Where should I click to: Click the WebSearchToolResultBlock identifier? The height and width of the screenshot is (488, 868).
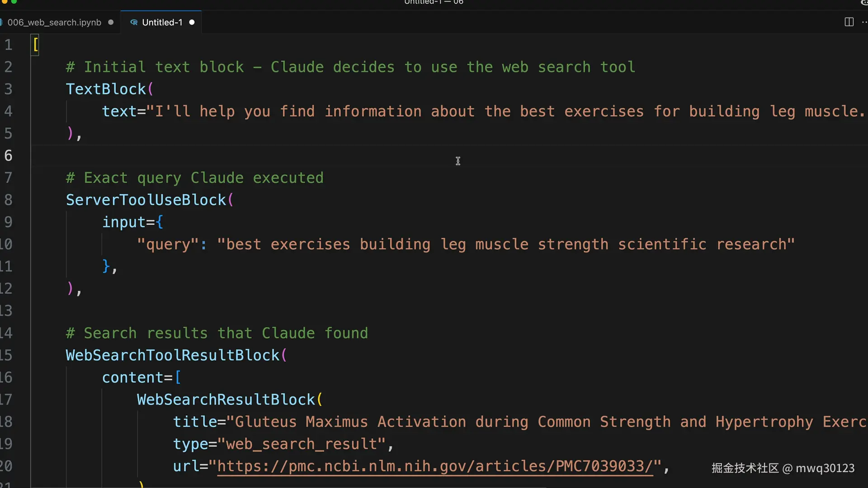[x=172, y=355]
